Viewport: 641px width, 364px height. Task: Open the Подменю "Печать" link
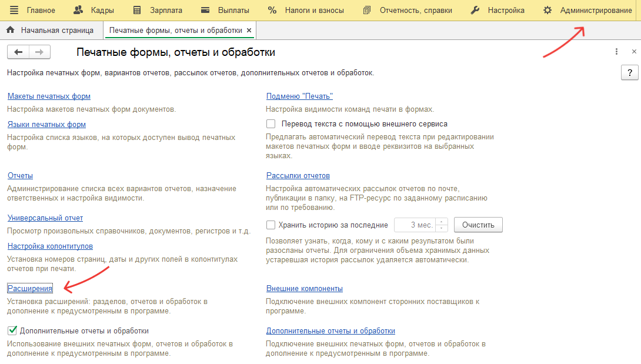(x=300, y=96)
